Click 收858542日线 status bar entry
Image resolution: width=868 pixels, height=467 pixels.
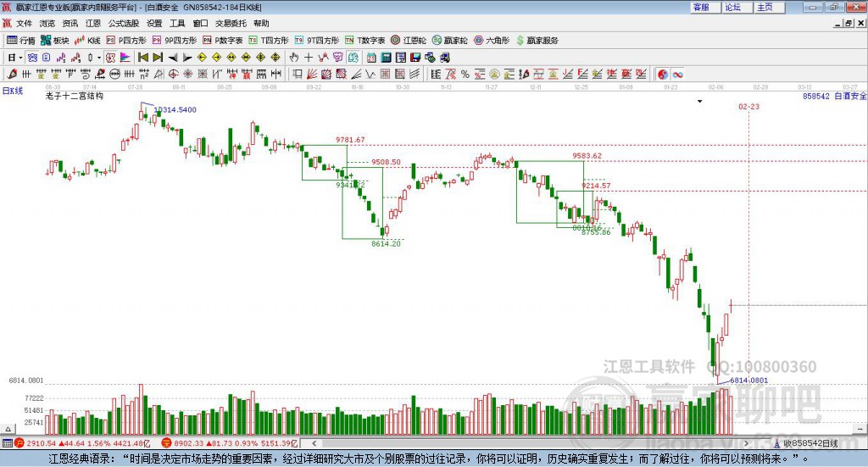810,443
